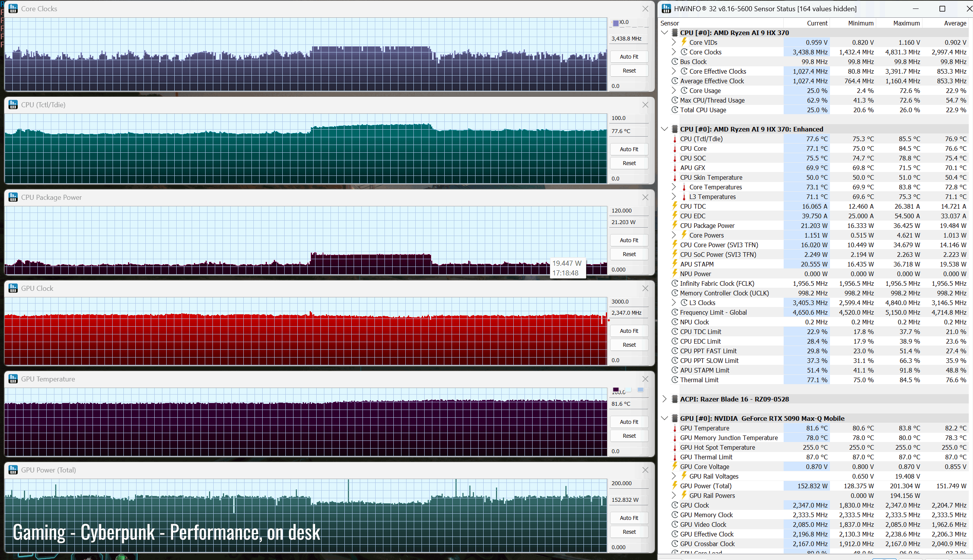Click the chip icon beside ACPI: Razer Blade 16
The image size is (973, 560).
pos(675,399)
